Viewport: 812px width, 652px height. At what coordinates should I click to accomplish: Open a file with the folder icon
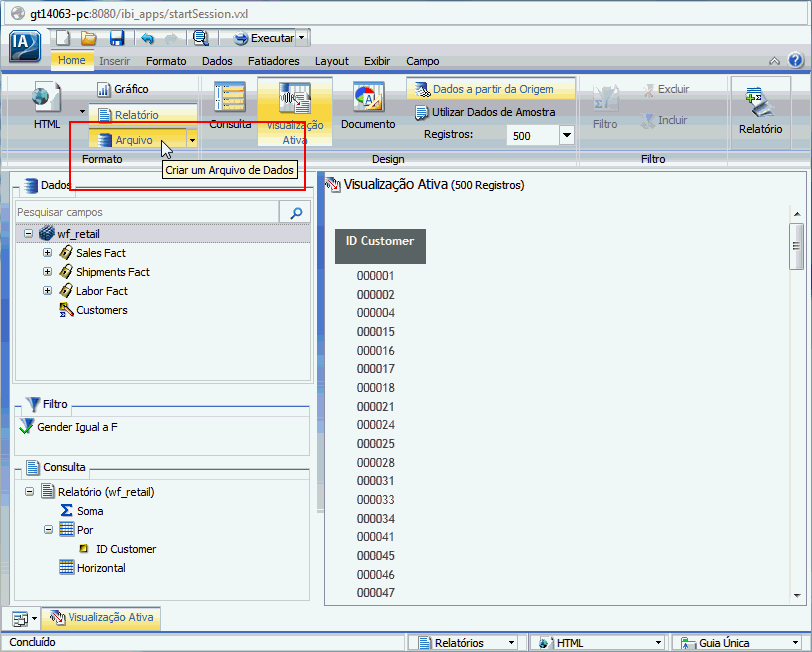click(x=89, y=38)
